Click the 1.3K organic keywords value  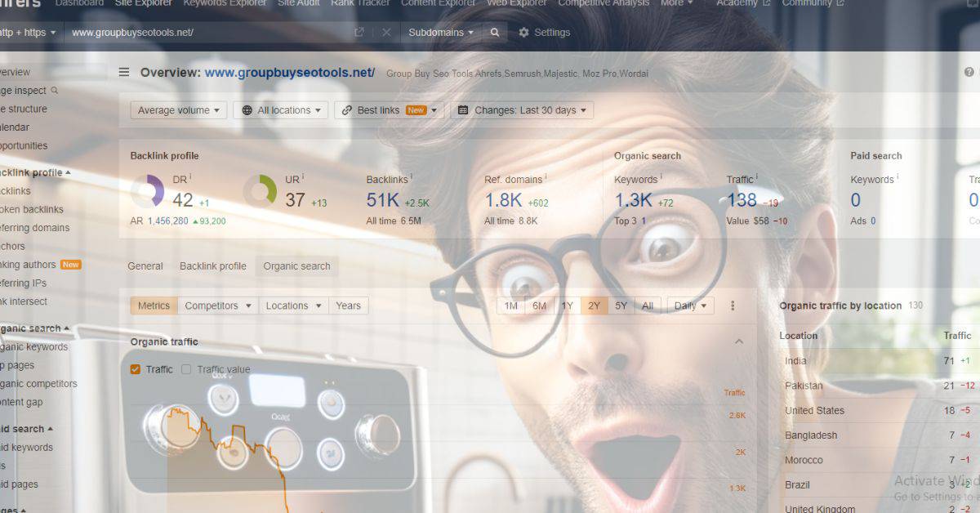click(634, 200)
